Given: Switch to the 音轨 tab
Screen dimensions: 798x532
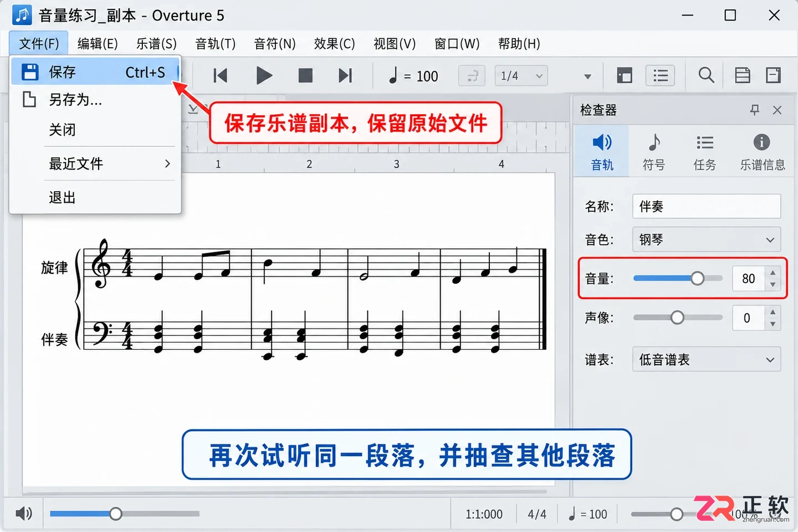Looking at the screenshot, I should (x=602, y=151).
